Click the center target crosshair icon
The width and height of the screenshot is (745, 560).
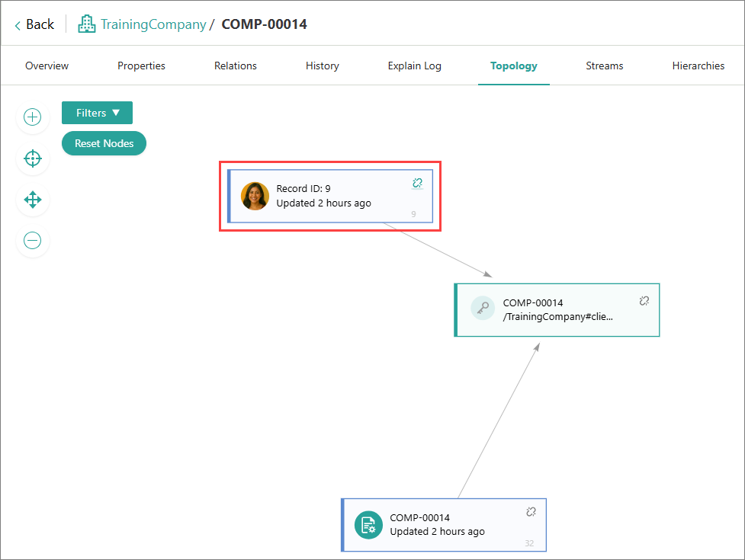click(x=33, y=158)
